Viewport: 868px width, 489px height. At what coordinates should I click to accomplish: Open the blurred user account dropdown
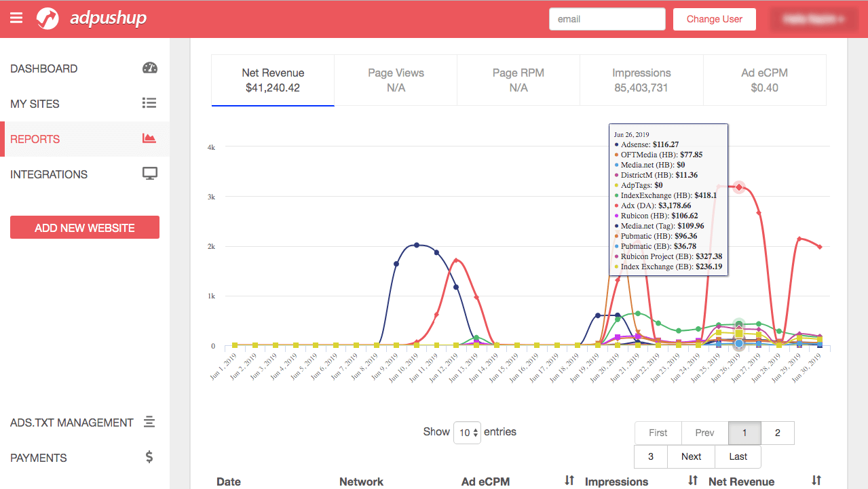(813, 19)
